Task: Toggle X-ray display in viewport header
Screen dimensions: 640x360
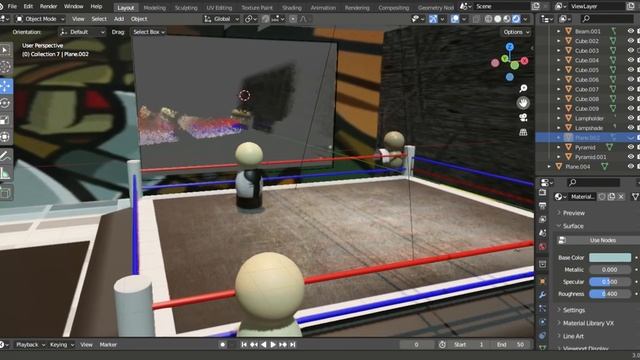Action: [x=476, y=19]
